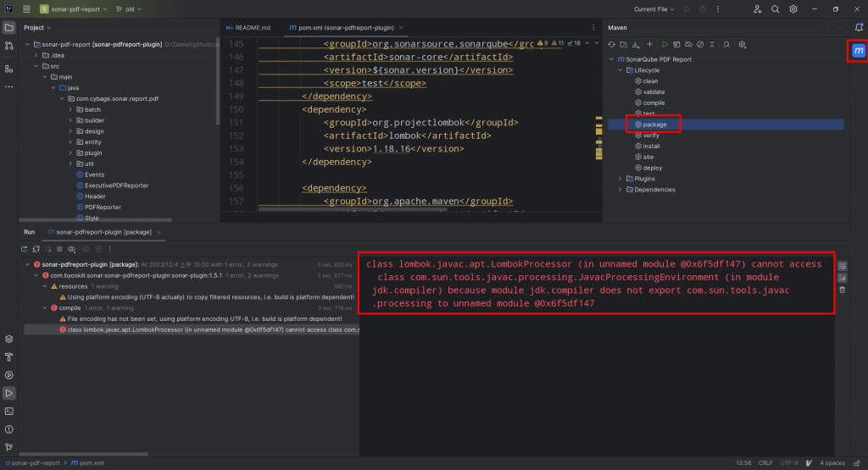Viewport: 868px width, 470px height.
Task: Expand the Plugins node in Maven
Action: click(620, 180)
